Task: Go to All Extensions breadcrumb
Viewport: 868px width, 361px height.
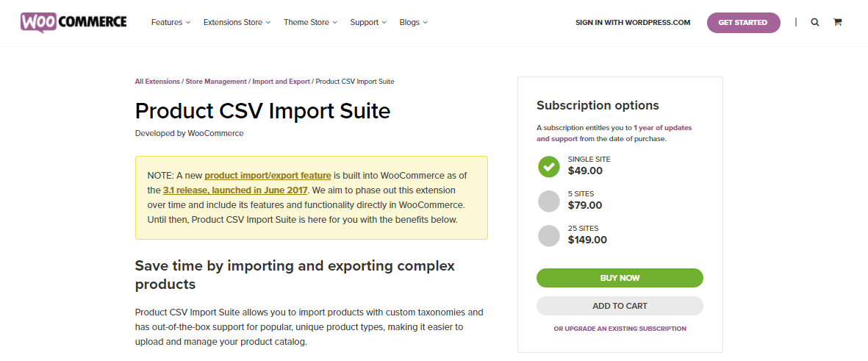Action: tap(157, 82)
